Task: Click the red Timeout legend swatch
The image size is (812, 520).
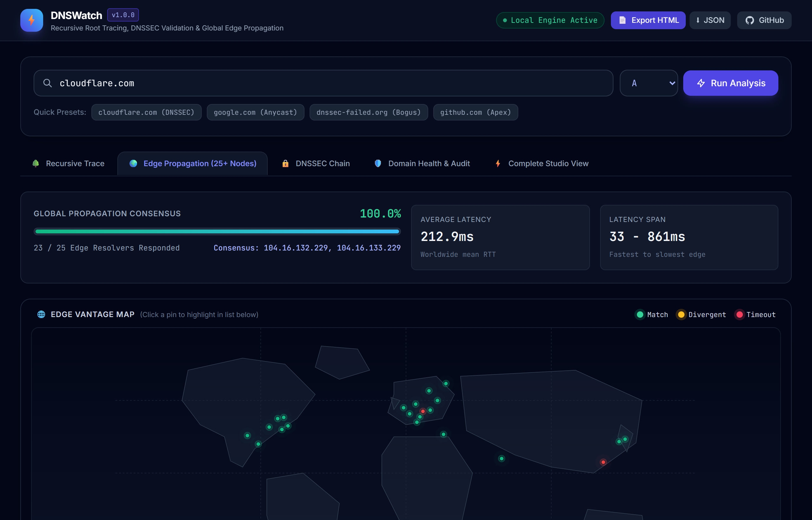Action: pyautogui.click(x=739, y=315)
